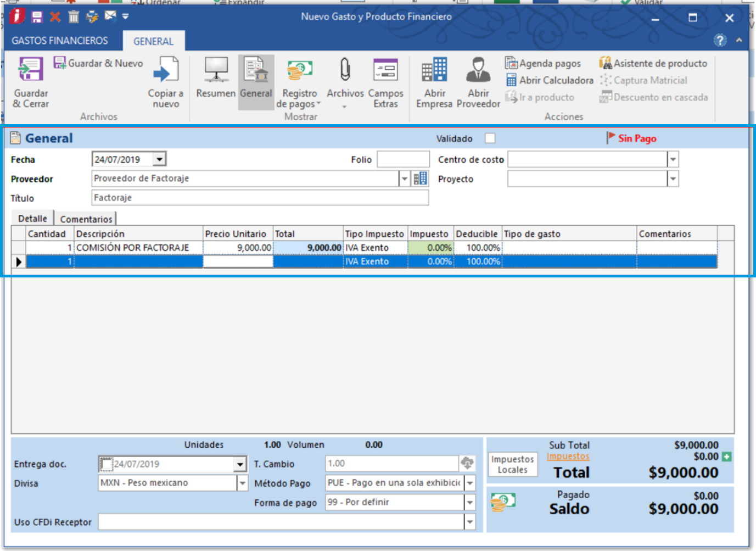Open the supplier building icon next to Proveedor
This screenshot has height=551, width=756.
point(421,179)
